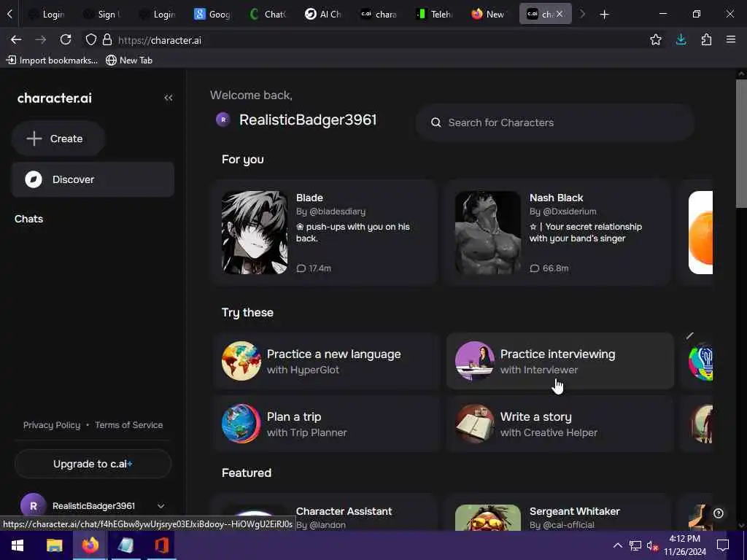Switch to the ChatGPT tab
The height and width of the screenshot is (560, 747).
[268, 15]
